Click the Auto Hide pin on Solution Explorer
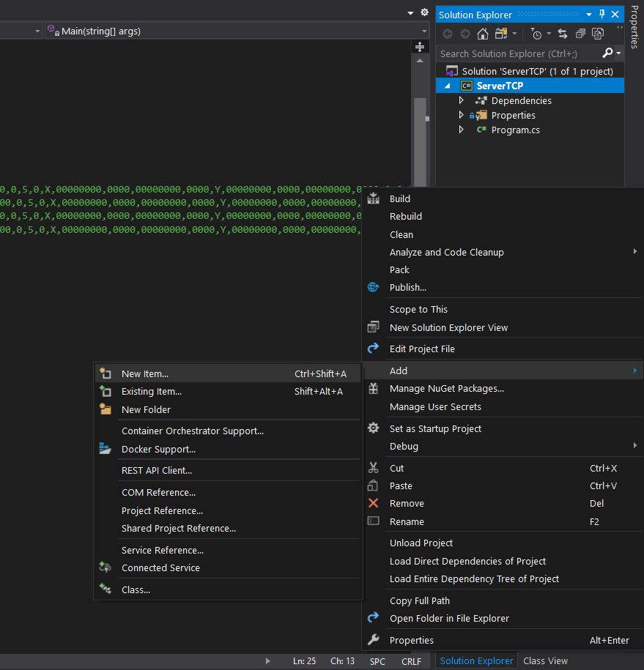Image resolution: width=644 pixels, height=670 pixels. point(602,14)
